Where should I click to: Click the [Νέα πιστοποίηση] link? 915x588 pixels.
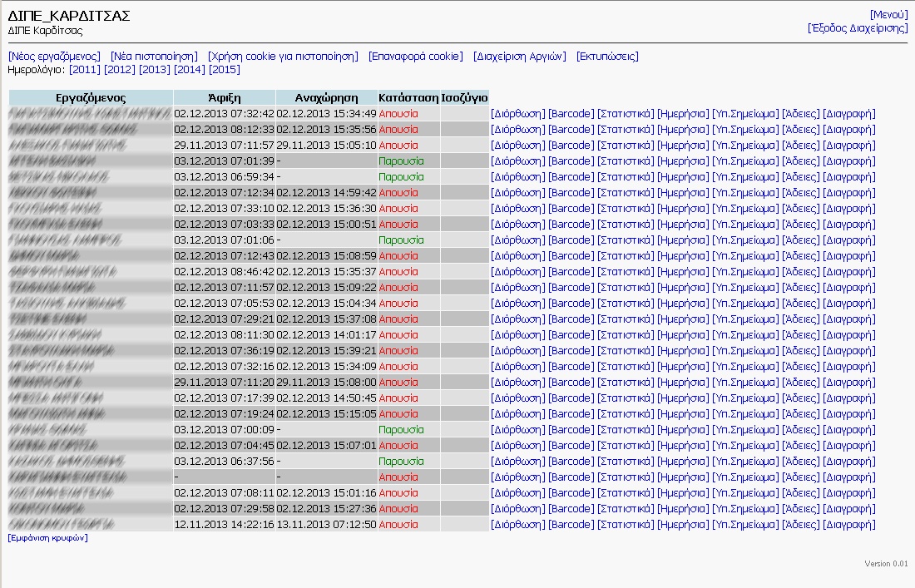click(154, 57)
